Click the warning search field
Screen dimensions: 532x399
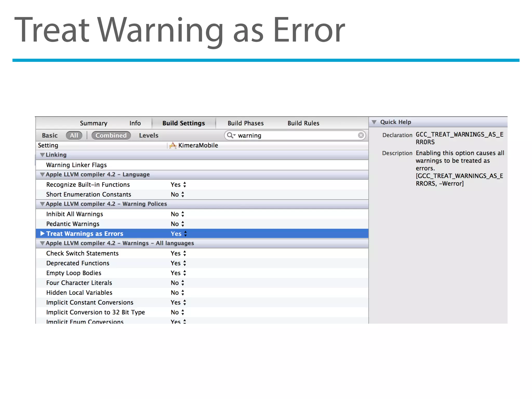click(x=295, y=135)
